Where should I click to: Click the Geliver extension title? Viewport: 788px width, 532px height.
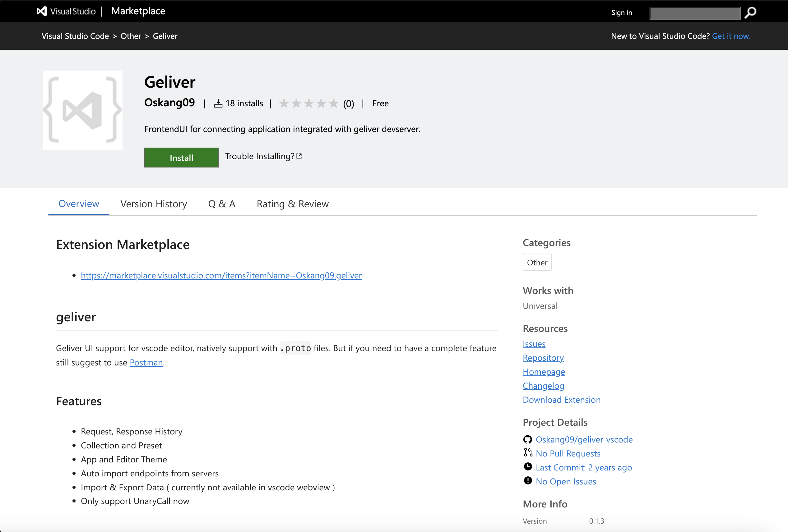[169, 82]
